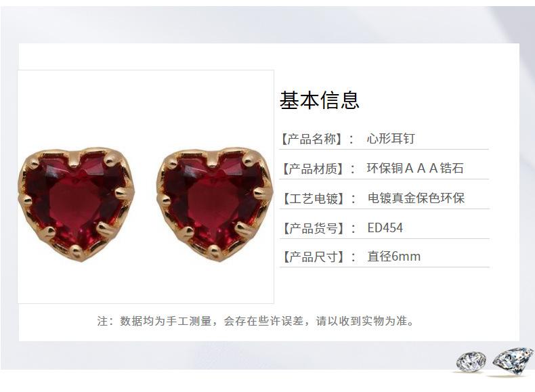Click the measurement note at the bottom
This screenshot has height=392, width=535.
tap(256, 321)
